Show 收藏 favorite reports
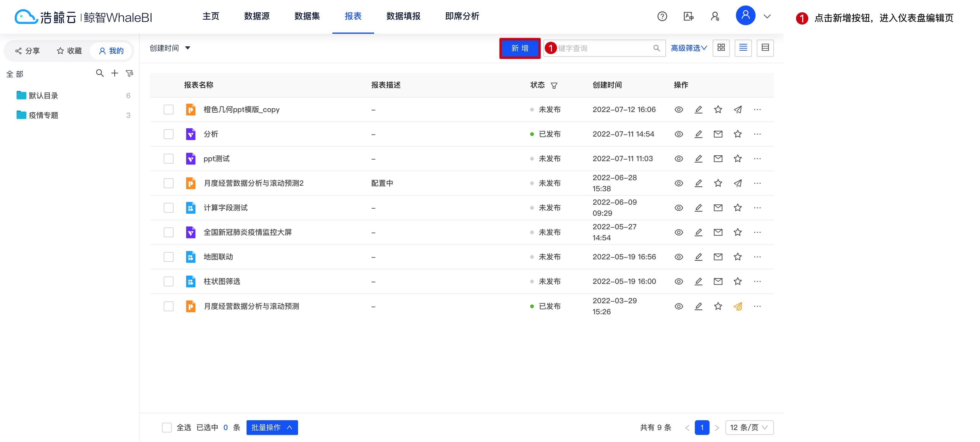This screenshot has height=442, width=980. pyautogui.click(x=69, y=51)
